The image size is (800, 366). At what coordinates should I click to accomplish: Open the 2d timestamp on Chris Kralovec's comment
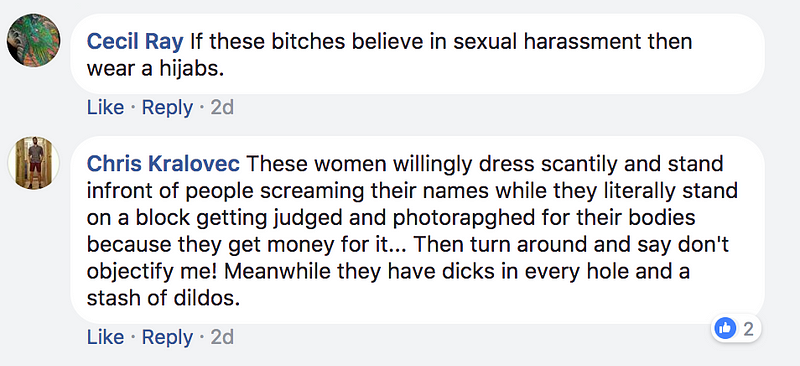[222, 337]
